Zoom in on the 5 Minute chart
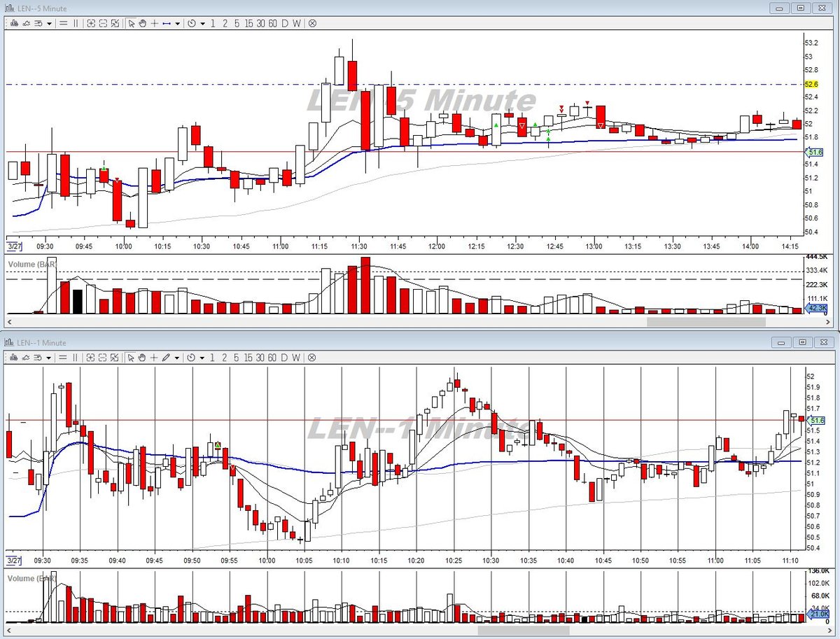 [x=91, y=23]
